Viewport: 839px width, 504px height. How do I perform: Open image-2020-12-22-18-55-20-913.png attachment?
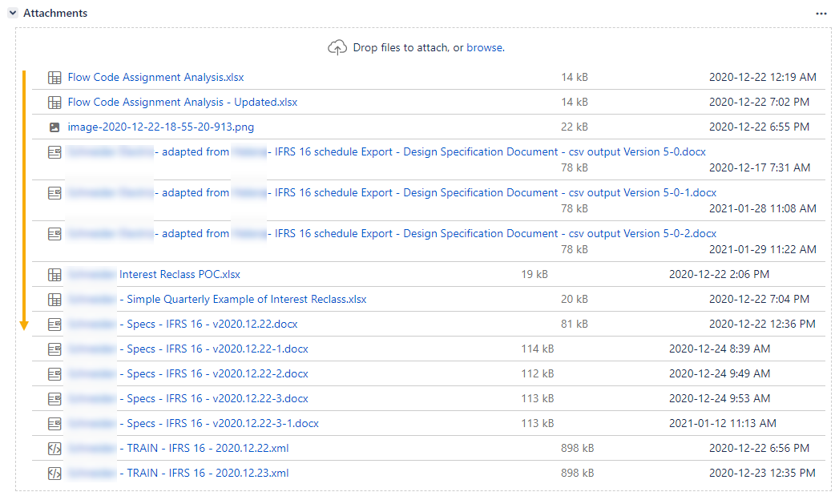160,127
